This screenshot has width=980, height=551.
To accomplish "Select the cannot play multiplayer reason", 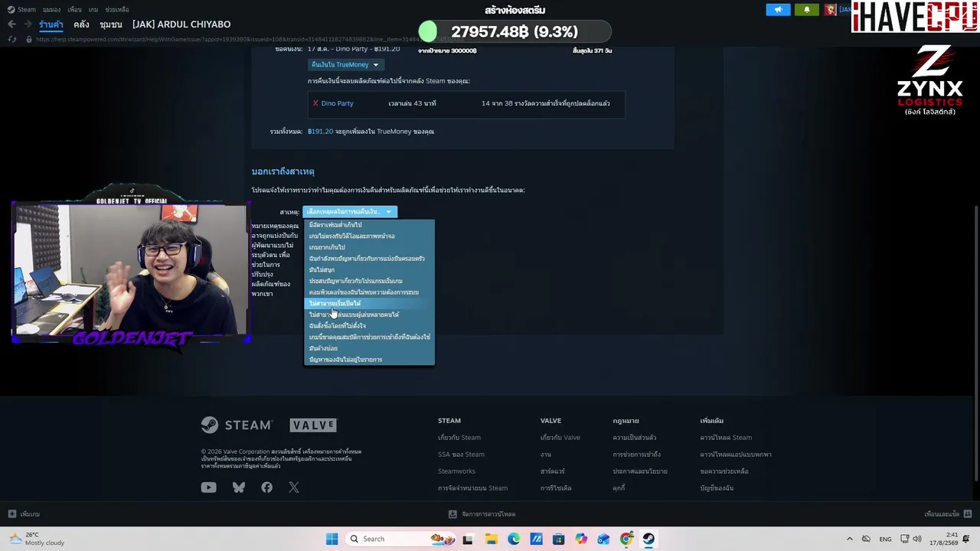I will point(369,315).
